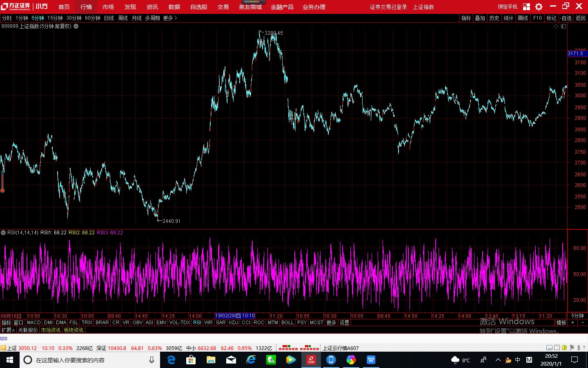Click the satellite dish icon in status bar
This screenshot has height=368, width=588.
click(571, 348)
